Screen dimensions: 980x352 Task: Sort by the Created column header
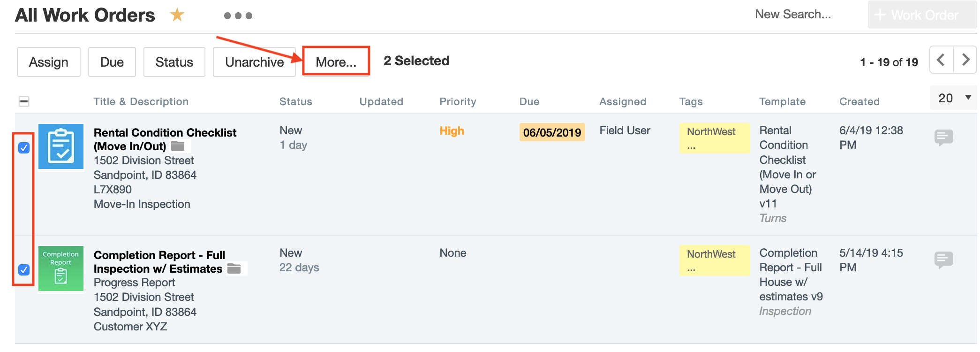(x=859, y=102)
